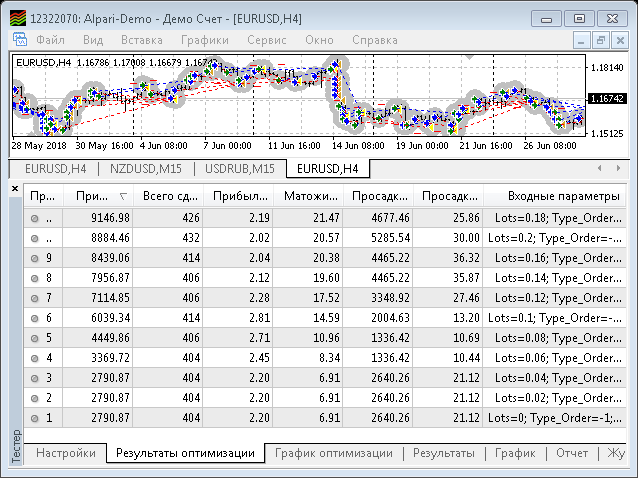Restore the inner chart window
Viewport: 640px width, 480px height.
[x=600, y=40]
